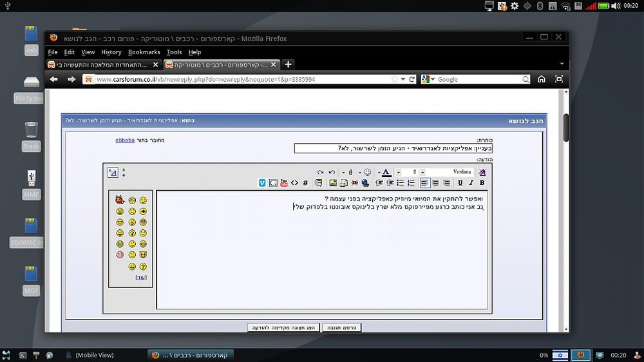Open the Edit menu
Viewport: 644px width, 362px height.
click(x=69, y=52)
